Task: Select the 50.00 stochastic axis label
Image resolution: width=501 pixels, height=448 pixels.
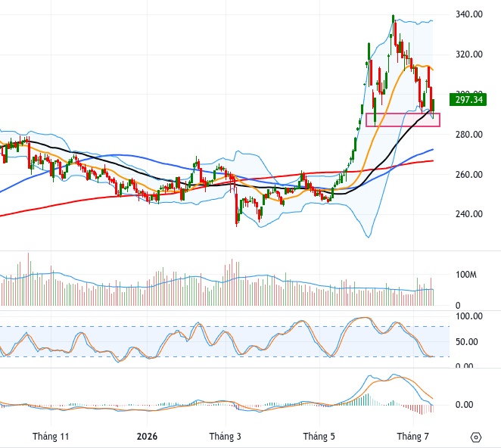Action: pos(466,342)
